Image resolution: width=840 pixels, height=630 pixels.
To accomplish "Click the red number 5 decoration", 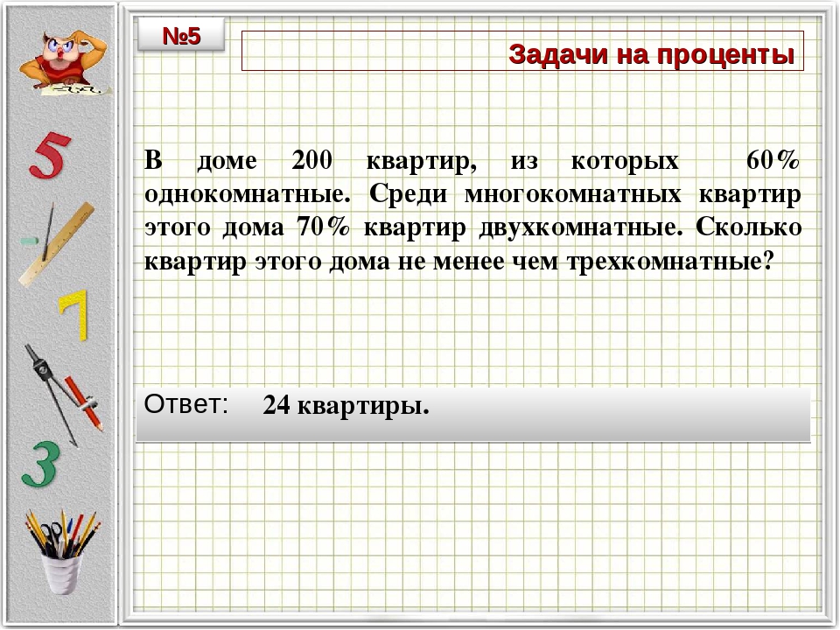I will click(x=48, y=156).
